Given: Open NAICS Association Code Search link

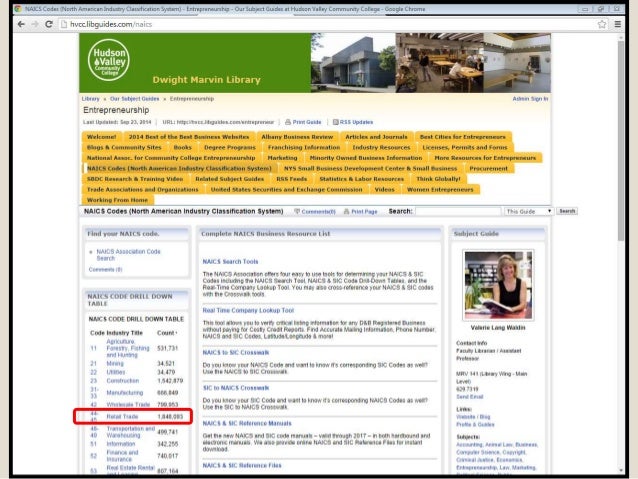Looking at the screenshot, I should (128, 255).
